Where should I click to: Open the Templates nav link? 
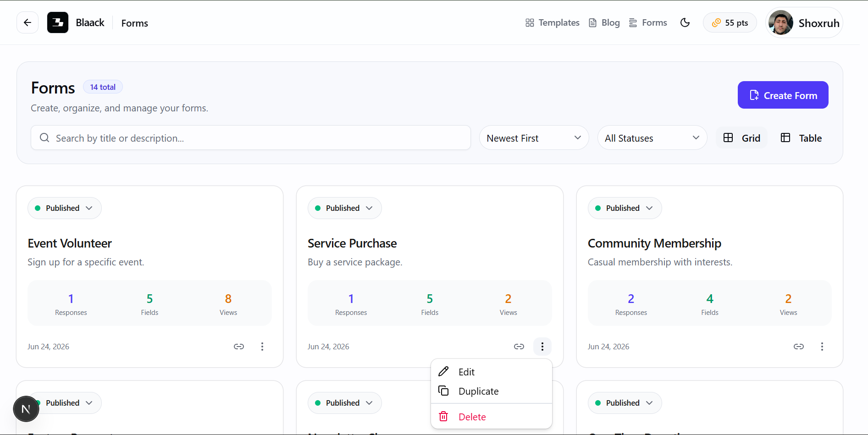click(x=553, y=22)
